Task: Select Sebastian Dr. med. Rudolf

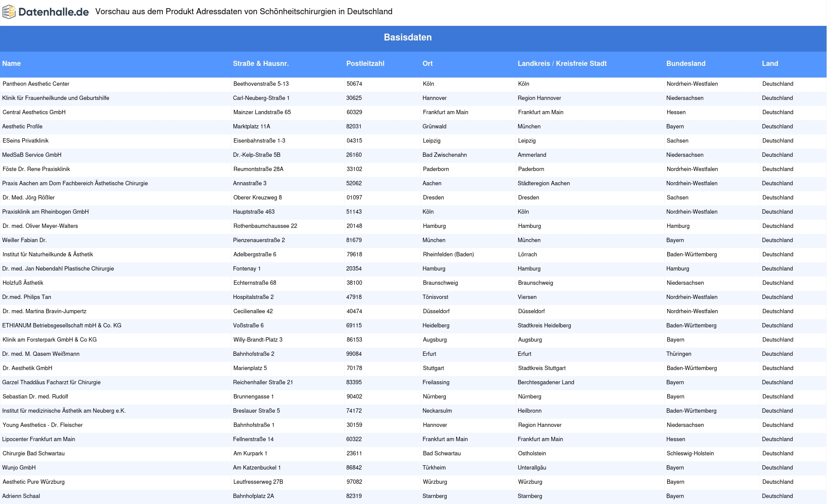Action: 35,396
